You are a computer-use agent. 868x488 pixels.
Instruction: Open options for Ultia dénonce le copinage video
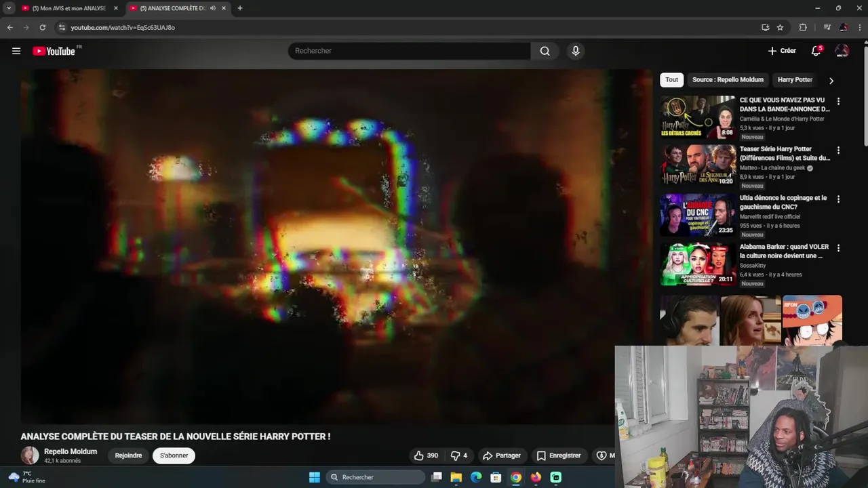tap(838, 199)
